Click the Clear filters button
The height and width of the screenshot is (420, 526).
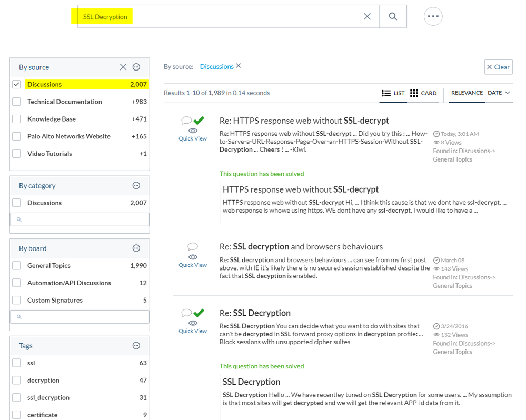pyautogui.click(x=498, y=67)
